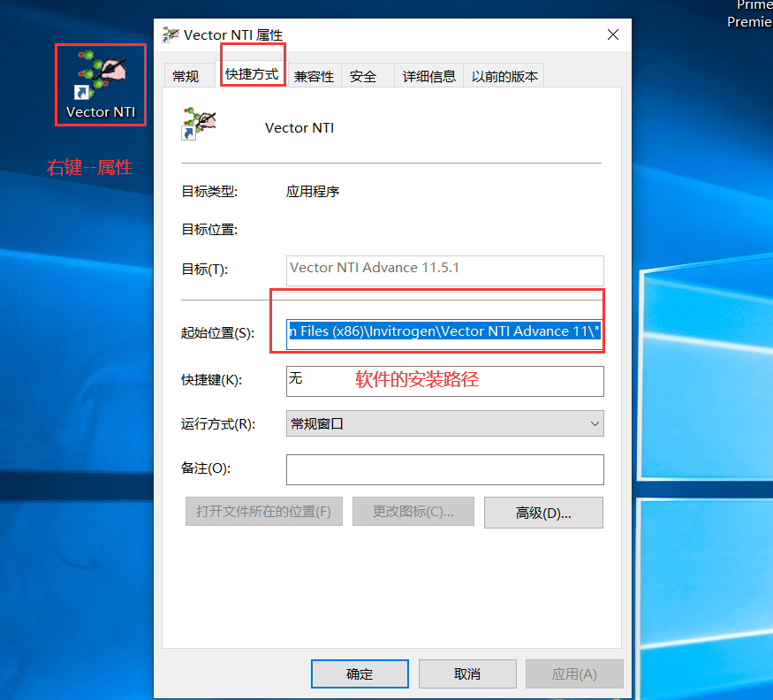
Task: Open the 以前的版本 tab
Action: [x=504, y=76]
